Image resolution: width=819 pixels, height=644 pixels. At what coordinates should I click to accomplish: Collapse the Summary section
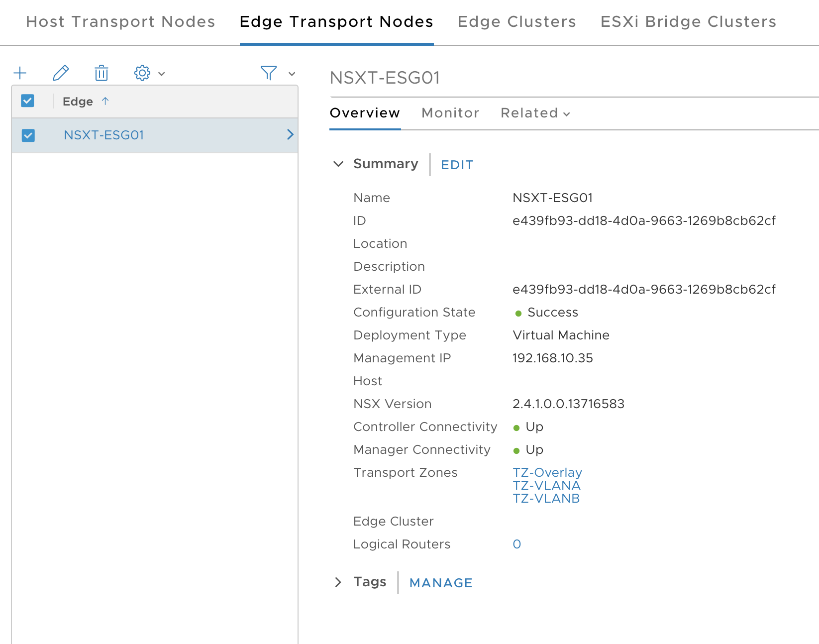339,164
